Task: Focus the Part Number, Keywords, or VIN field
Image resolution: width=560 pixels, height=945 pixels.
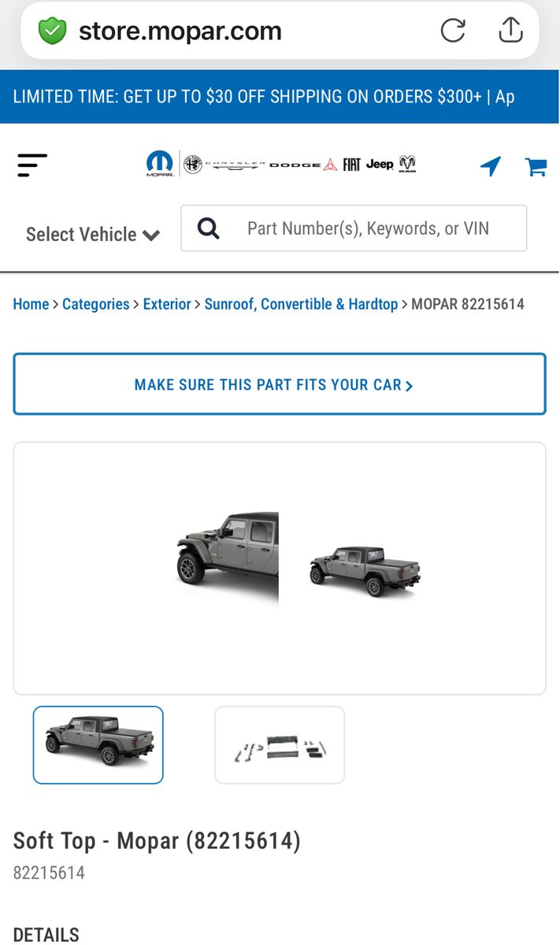Action: 354,228
